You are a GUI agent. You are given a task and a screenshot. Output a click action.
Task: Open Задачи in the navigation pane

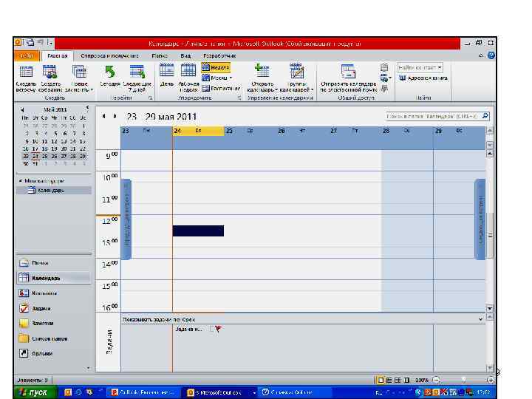[x=54, y=308]
